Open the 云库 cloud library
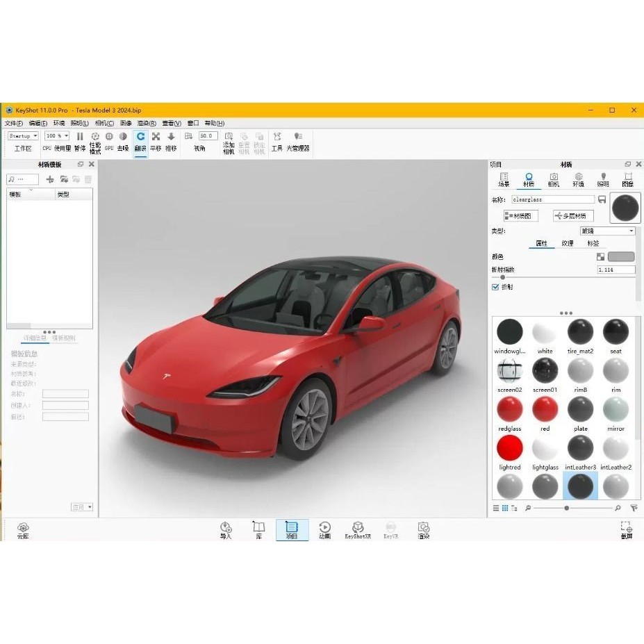The height and width of the screenshot is (644, 644). (x=23, y=530)
